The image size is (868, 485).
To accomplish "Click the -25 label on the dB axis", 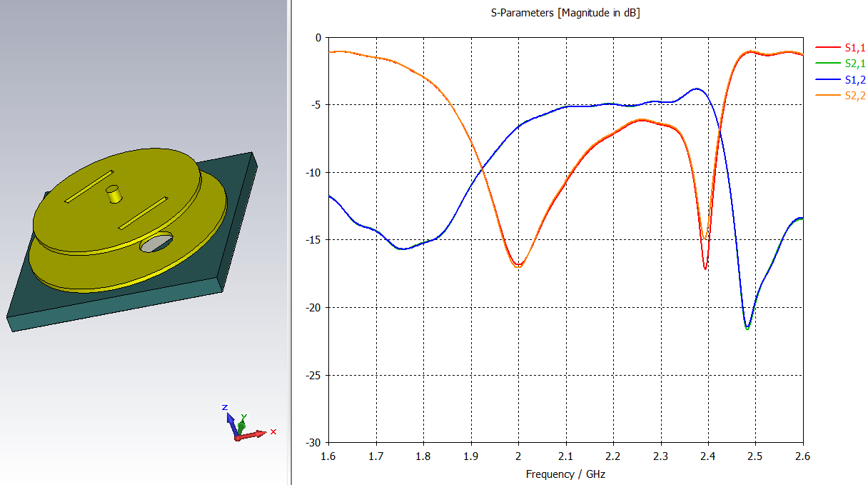I will 313,375.
